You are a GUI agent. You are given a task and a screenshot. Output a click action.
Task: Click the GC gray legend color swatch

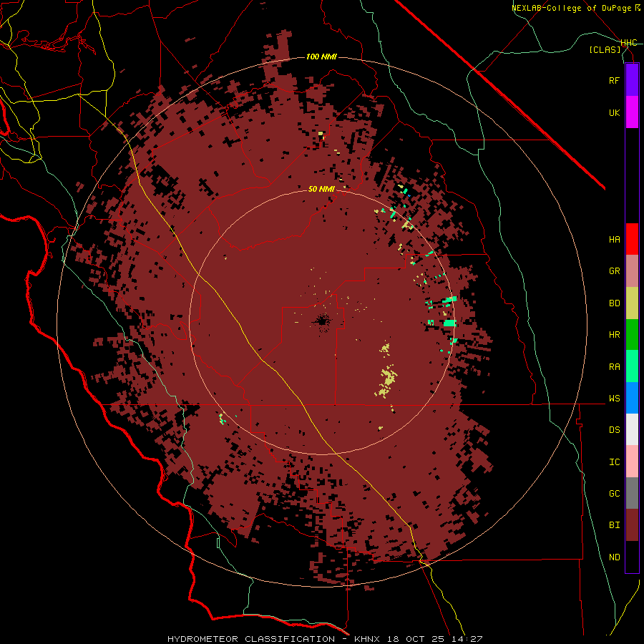(632, 493)
